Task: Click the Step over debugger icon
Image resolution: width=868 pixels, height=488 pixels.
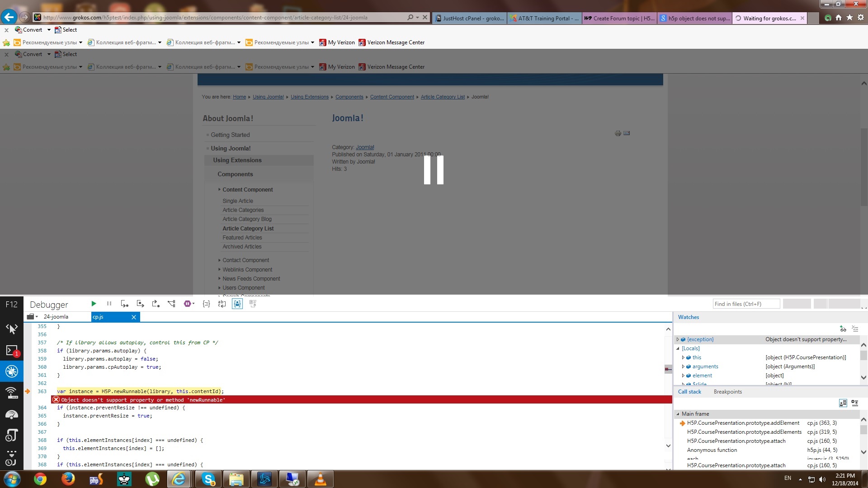Action: pos(140,304)
